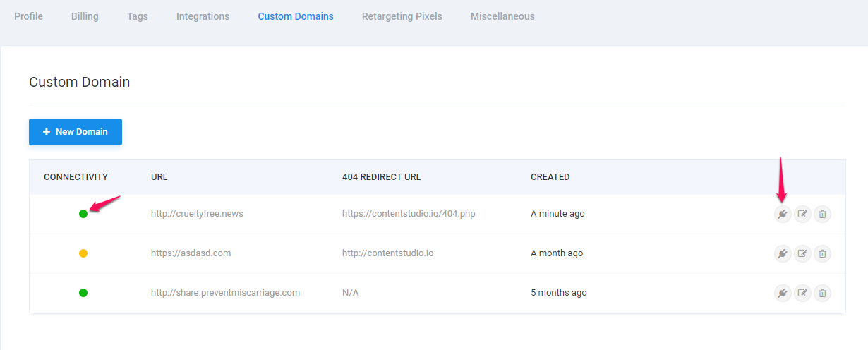Go to the Integrations tab

203,16
